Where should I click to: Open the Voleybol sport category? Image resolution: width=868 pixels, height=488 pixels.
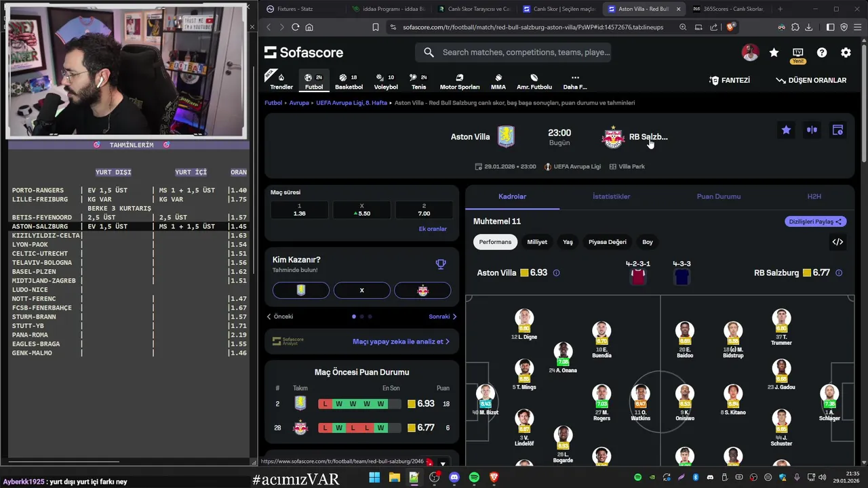pyautogui.click(x=386, y=81)
